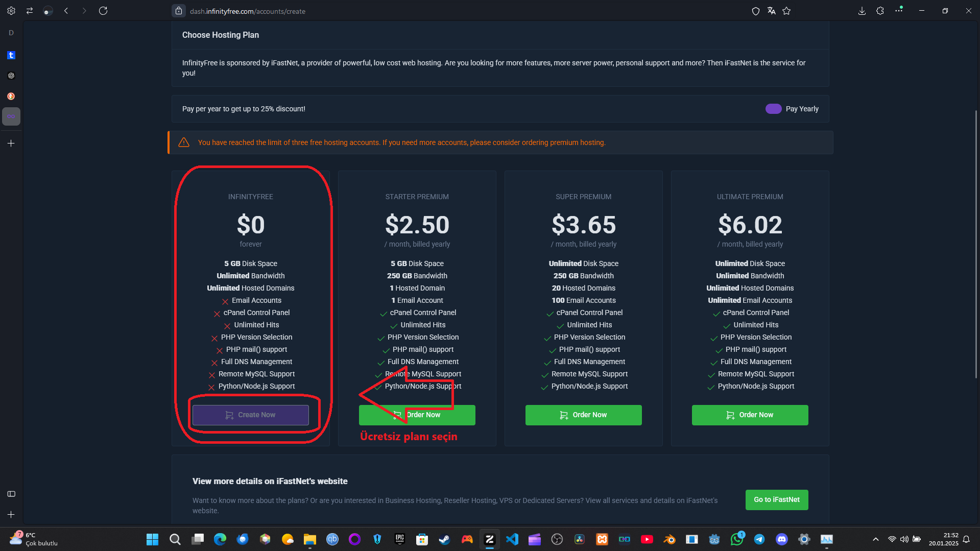Viewport: 980px width, 551px height.
Task: Switch to the DuckDuckGo sidebar tab
Action: pyautogui.click(x=11, y=96)
